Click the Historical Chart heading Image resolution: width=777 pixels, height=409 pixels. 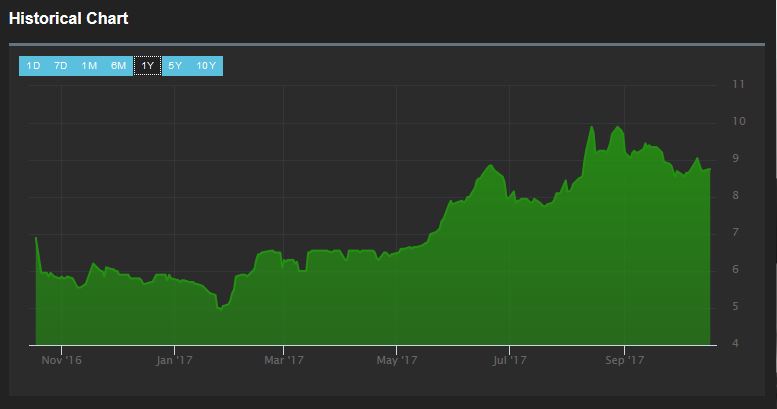[x=68, y=19]
